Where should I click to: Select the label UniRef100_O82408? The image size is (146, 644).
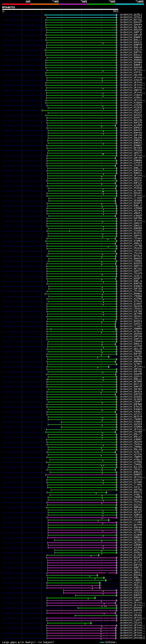pyautogui.click(x=131, y=306)
